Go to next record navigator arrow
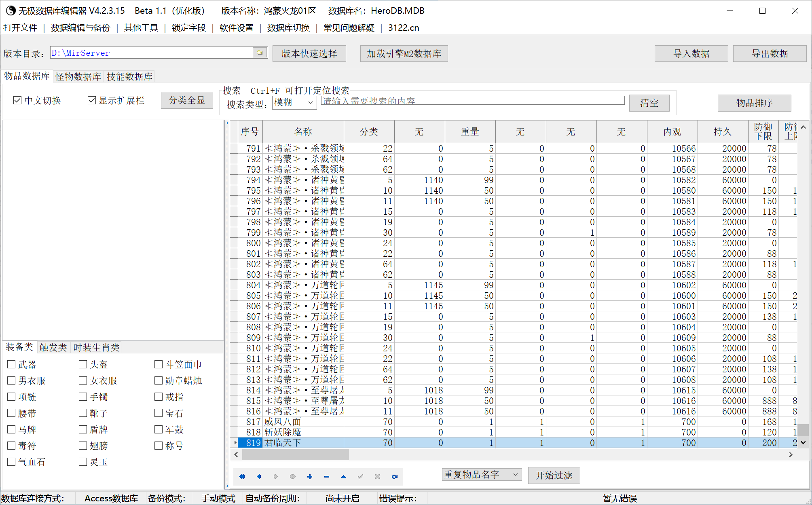The image size is (812, 505). click(276, 477)
